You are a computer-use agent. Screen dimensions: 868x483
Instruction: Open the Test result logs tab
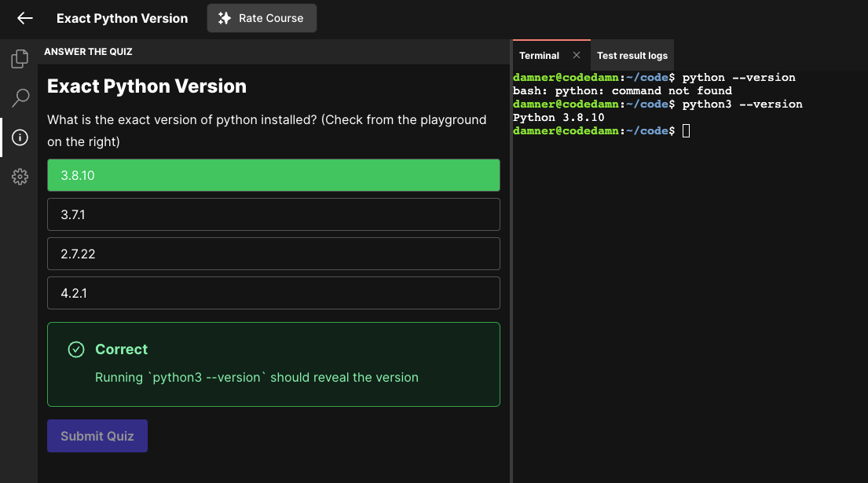tap(632, 56)
